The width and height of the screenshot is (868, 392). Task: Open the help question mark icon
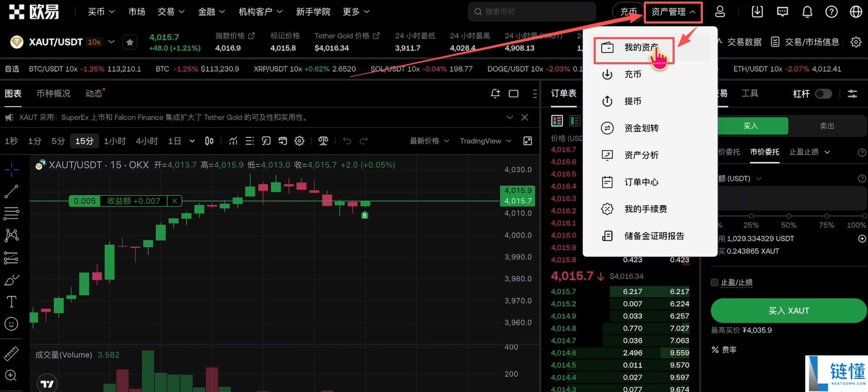click(831, 11)
